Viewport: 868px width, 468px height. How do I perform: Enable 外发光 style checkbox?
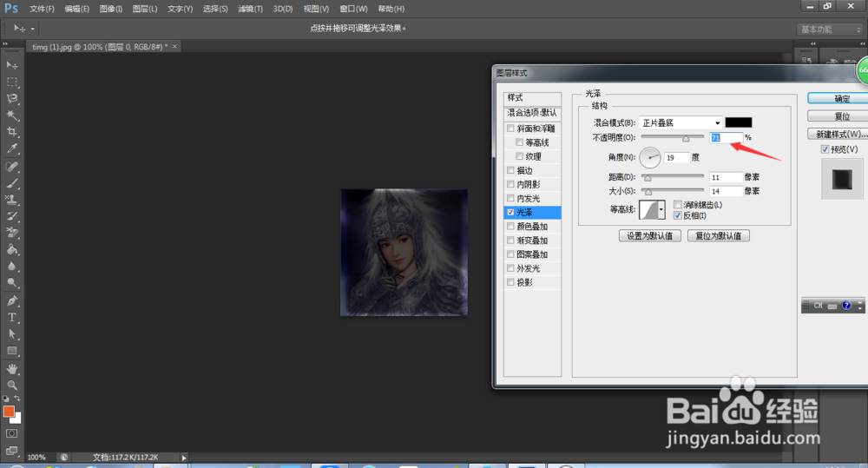[x=510, y=268]
